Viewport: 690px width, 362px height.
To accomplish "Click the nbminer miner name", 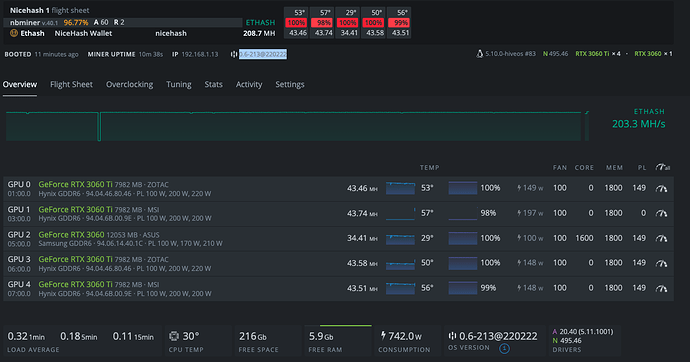I will pos(25,22).
